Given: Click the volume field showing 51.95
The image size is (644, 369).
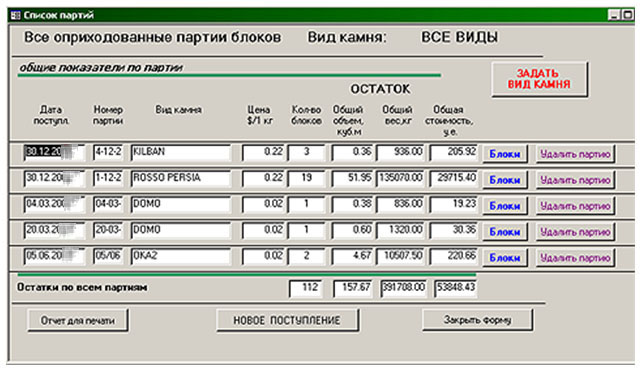Looking at the screenshot, I should 352,178.
